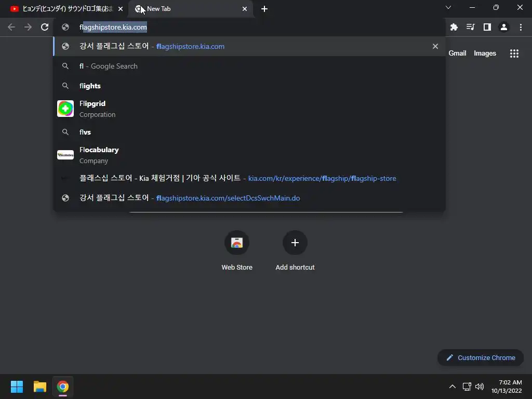Open the tab search dropdown chevron

click(x=448, y=7)
